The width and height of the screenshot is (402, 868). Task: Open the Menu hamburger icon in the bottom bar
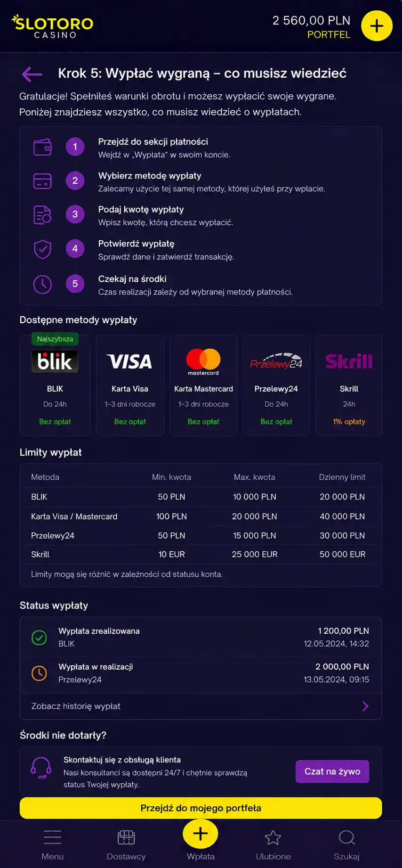click(x=52, y=837)
